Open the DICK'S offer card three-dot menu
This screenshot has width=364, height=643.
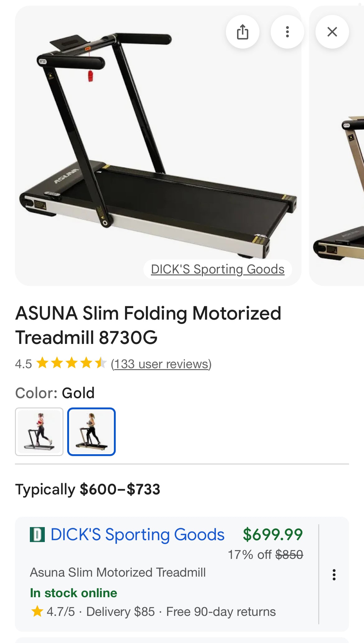334,575
